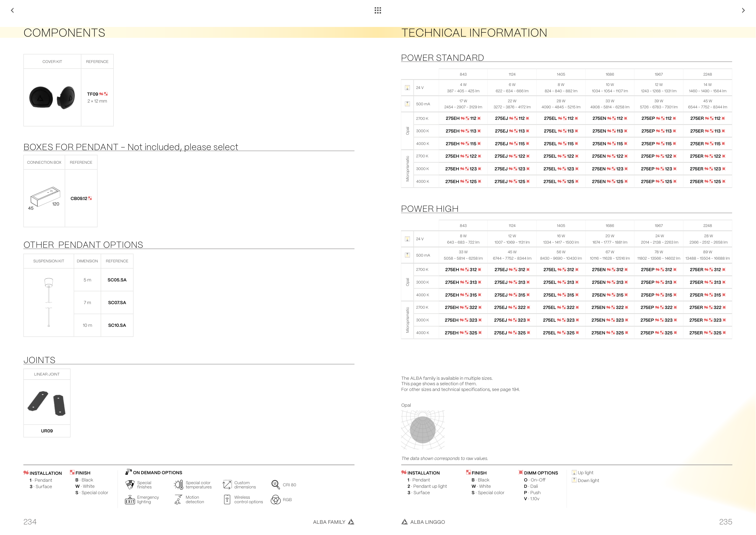756x535 pixels.
Task: Click the Down light legend square
Action: (x=574, y=480)
